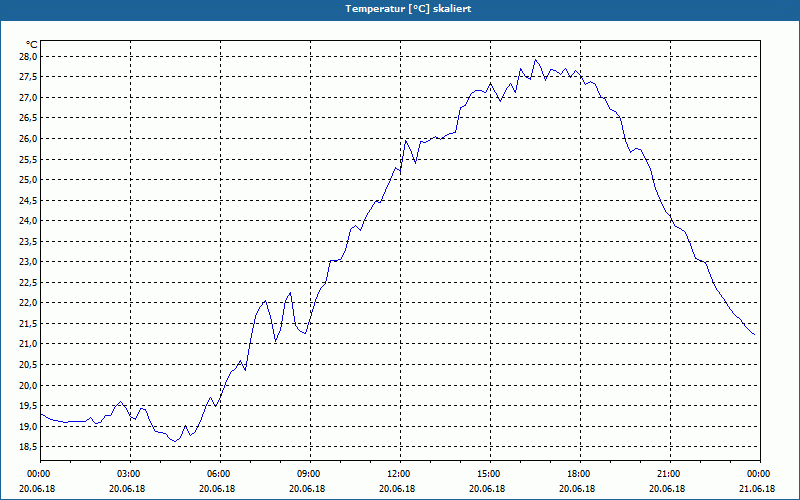Click the 'Temperatur [°C] skaliert' chart title

(408, 9)
